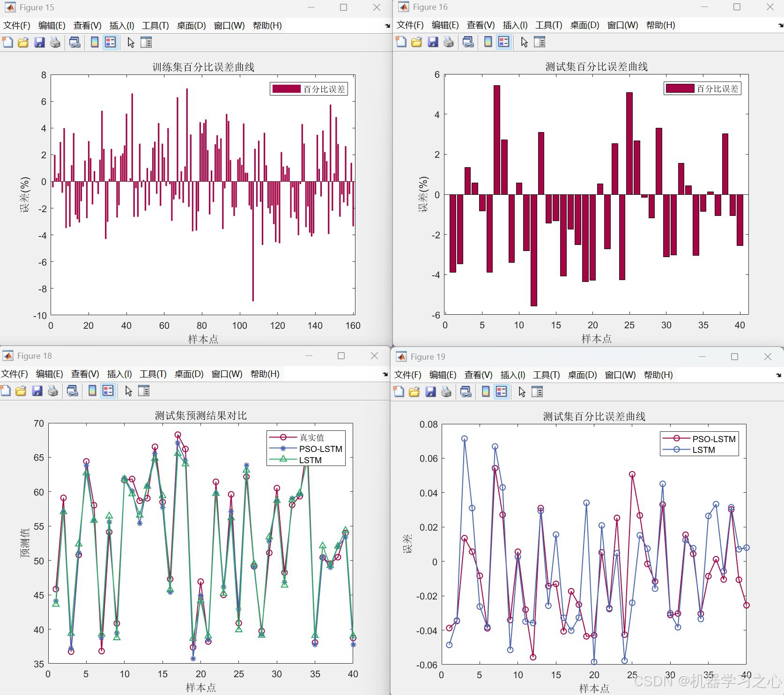The image size is (784, 695).
Task: Click dock arrow at Figure 18 menu bar end
Action: pos(385,374)
